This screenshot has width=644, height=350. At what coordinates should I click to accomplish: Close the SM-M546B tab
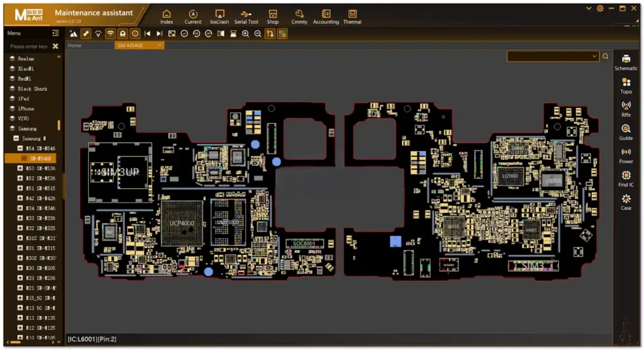[x=160, y=45]
